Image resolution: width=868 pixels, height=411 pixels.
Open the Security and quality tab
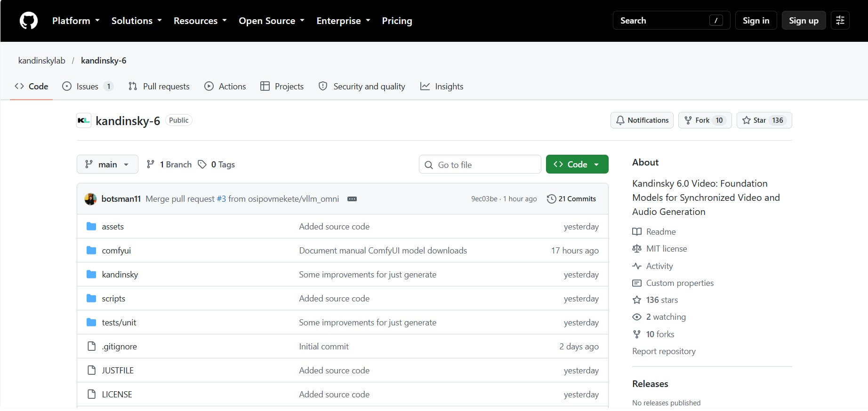(x=362, y=87)
